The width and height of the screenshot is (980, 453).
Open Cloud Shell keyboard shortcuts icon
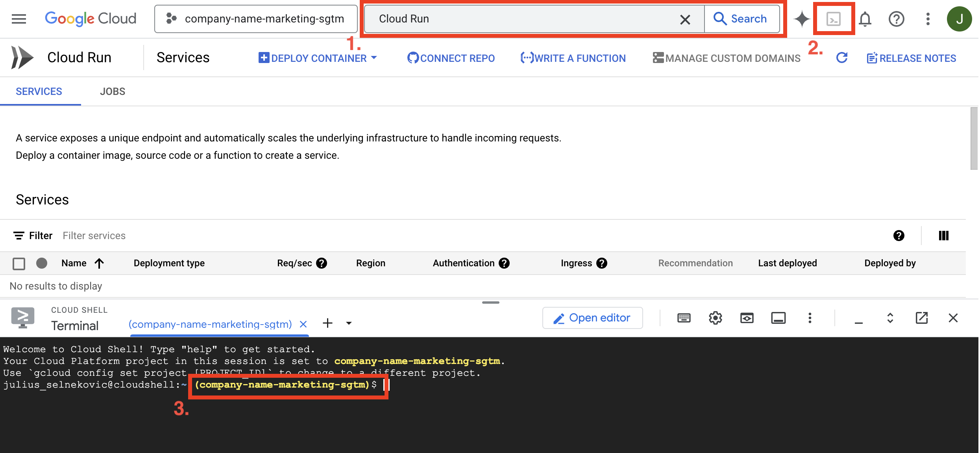pos(684,318)
